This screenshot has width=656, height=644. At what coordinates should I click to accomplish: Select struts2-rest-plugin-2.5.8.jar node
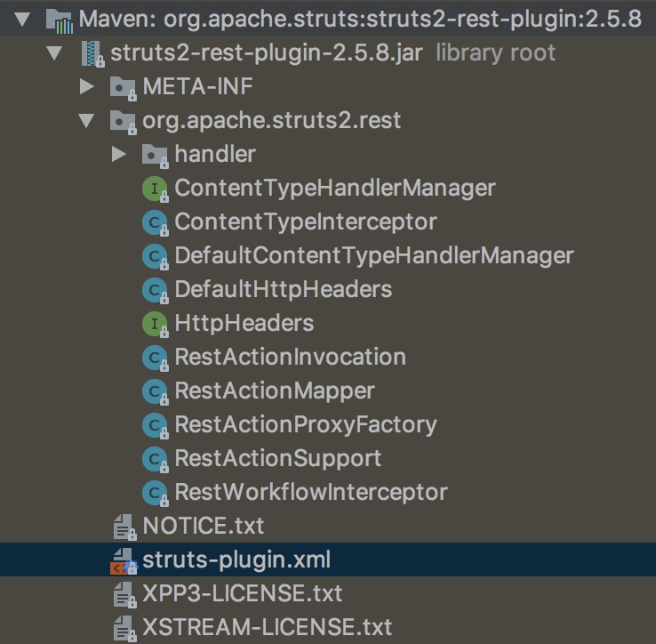pos(267,53)
